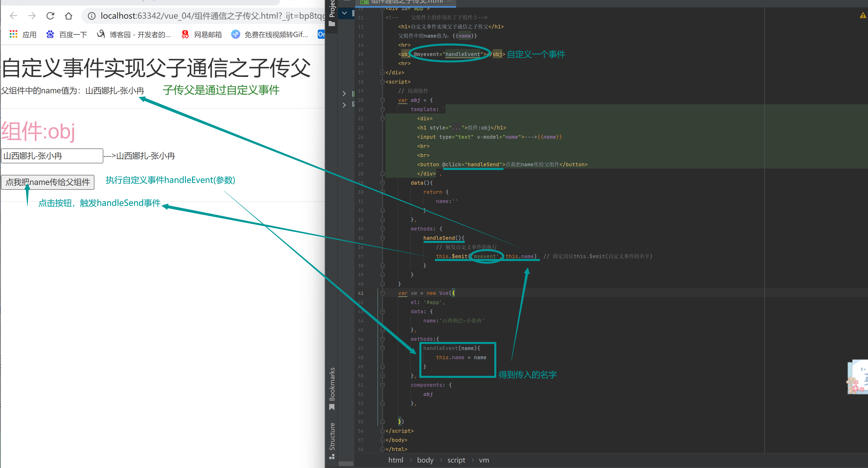
Task: Collapse the expanded project tree chevron
Action: [x=344, y=13]
